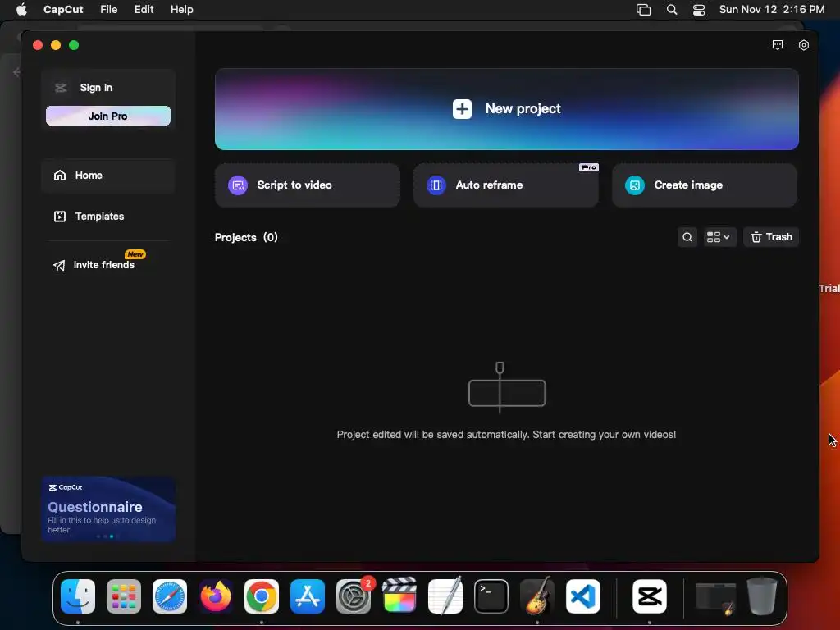Open the Trash in the Dock

click(762, 596)
